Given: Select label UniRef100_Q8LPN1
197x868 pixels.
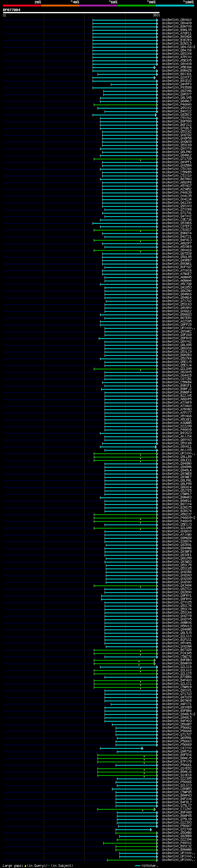Looking at the screenshot, I should [177, 481].
